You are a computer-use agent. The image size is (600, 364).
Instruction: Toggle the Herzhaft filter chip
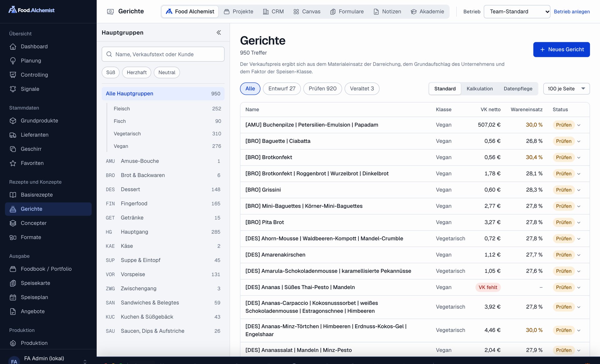coord(137,72)
